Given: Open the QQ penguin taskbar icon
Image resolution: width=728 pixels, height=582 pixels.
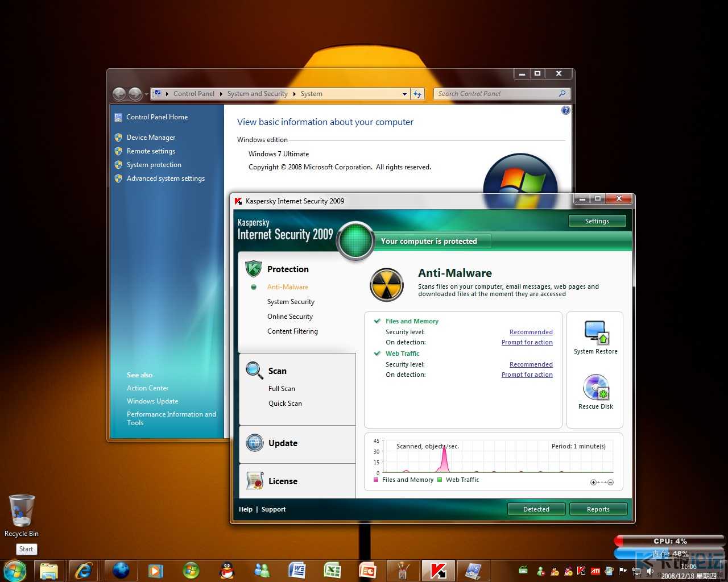Looking at the screenshot, I should (226, 571).
